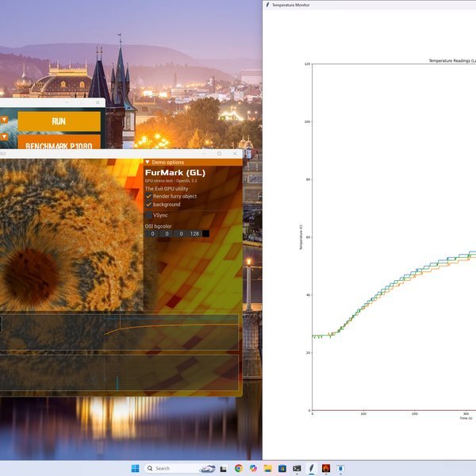The width and height of the screenshot is (476, 476).
Task: Click the taskbar Search box
Action: [180, 468]
